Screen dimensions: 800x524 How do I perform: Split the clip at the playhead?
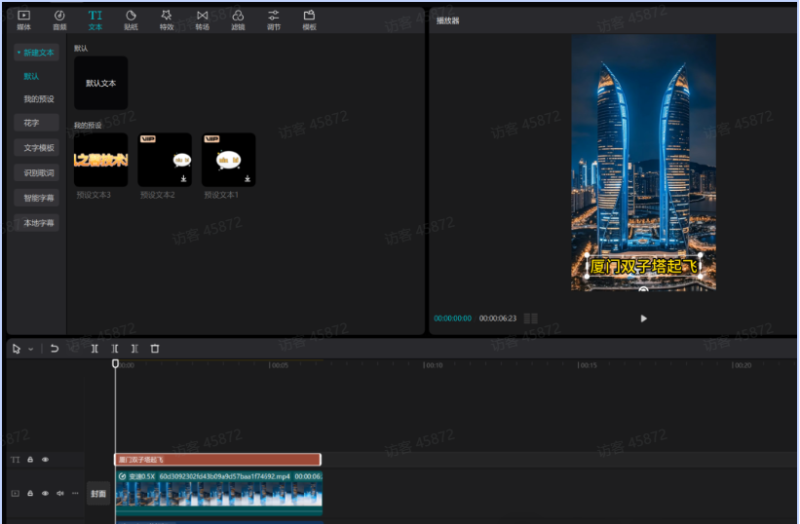click(95, 349)
